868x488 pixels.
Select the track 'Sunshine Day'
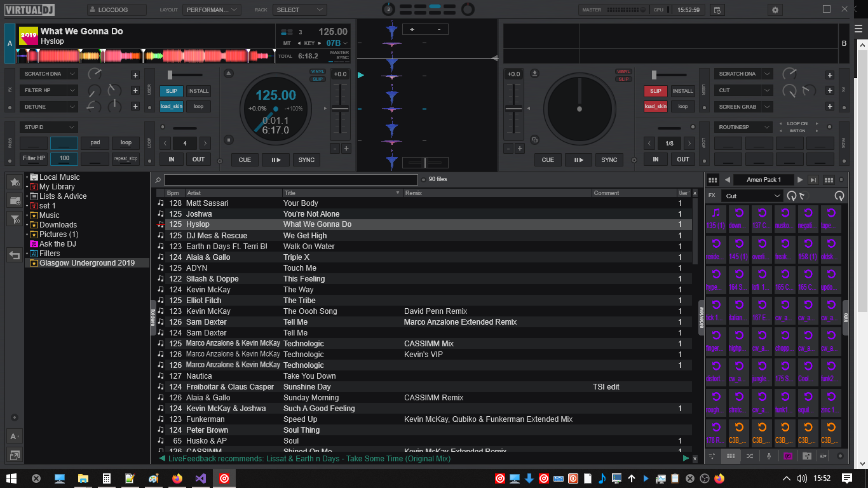point(423,387)
